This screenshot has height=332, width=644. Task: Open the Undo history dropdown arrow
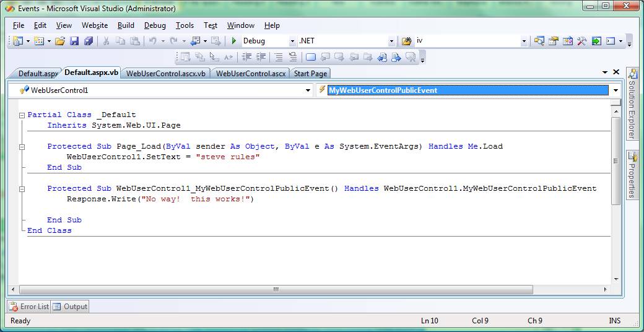coord(163,41)
